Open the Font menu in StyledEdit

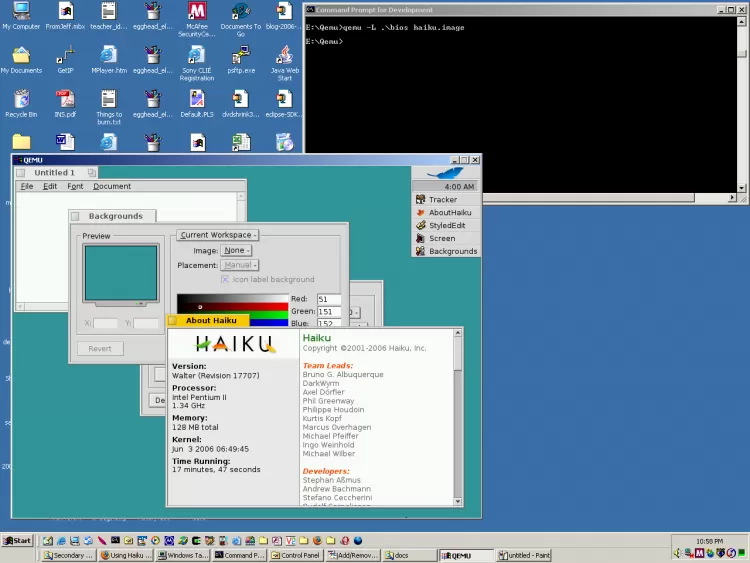tap(75, 187)
